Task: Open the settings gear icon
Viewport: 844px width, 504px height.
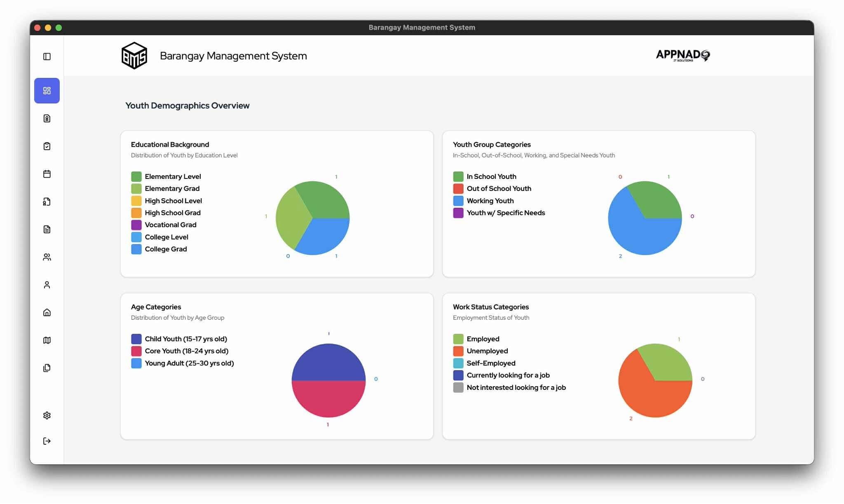Action: (47, 415)
